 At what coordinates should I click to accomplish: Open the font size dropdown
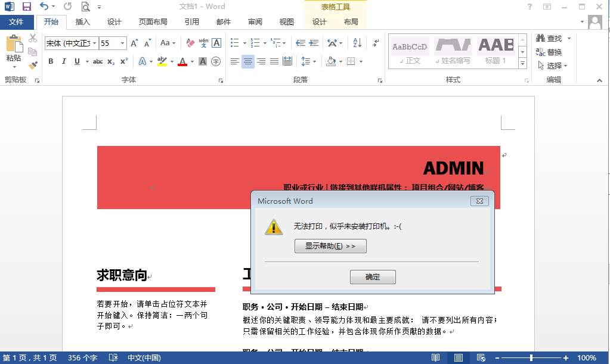point(123,43)
